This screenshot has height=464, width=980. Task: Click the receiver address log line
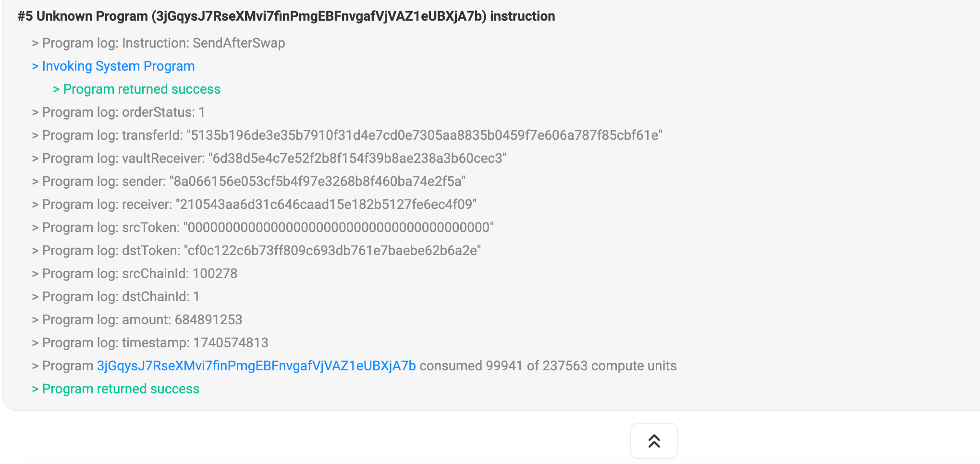tap(254, 205)
